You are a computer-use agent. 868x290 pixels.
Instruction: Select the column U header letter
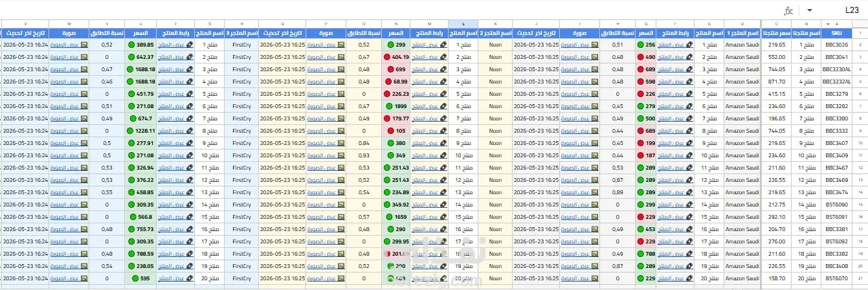140,24
